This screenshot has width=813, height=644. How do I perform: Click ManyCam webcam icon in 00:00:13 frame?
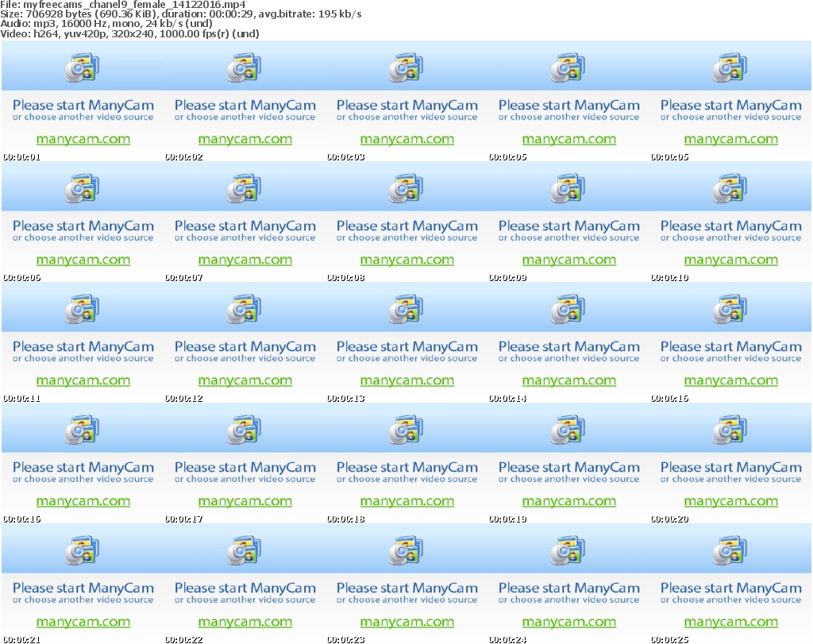click(x=406, y=309)
